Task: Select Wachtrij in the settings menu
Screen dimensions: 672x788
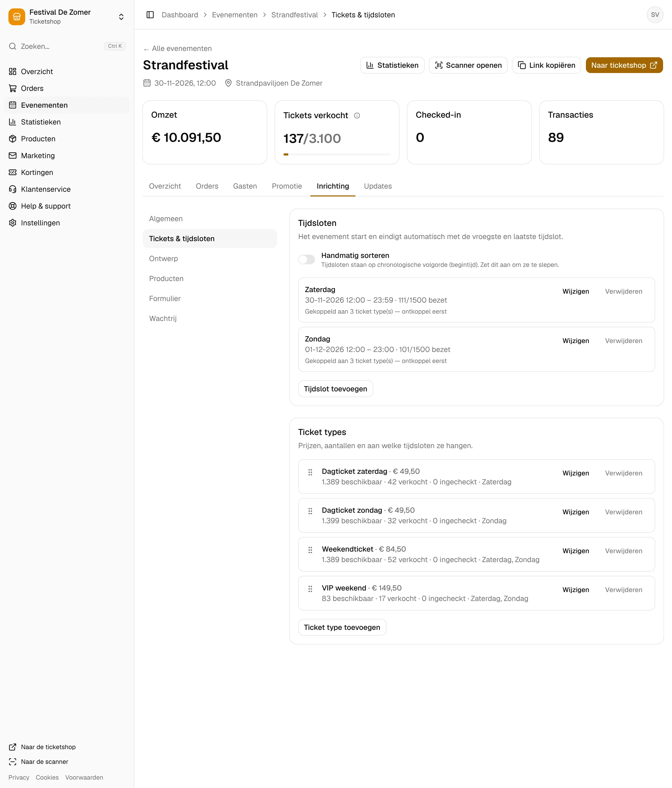Action: 210,319
